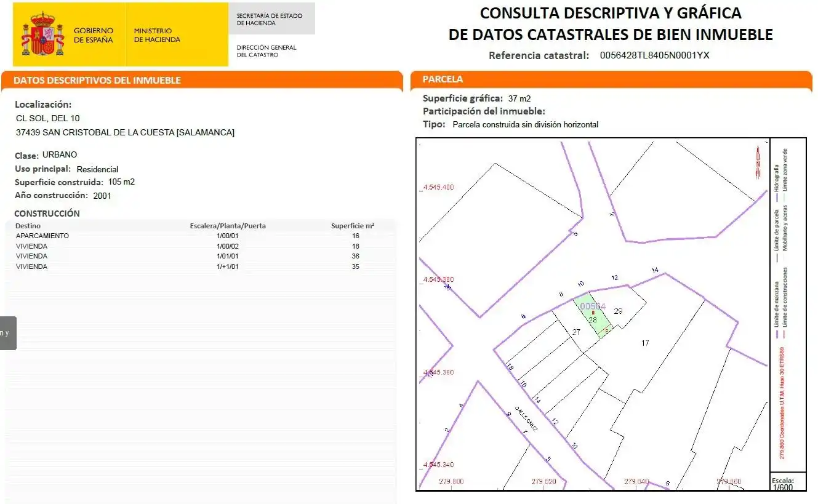Viewport: 818px width, 504px height.
Task: Select the '1/+1/01' VIVIENDA row cell
Action: click(x=228, y=266)
